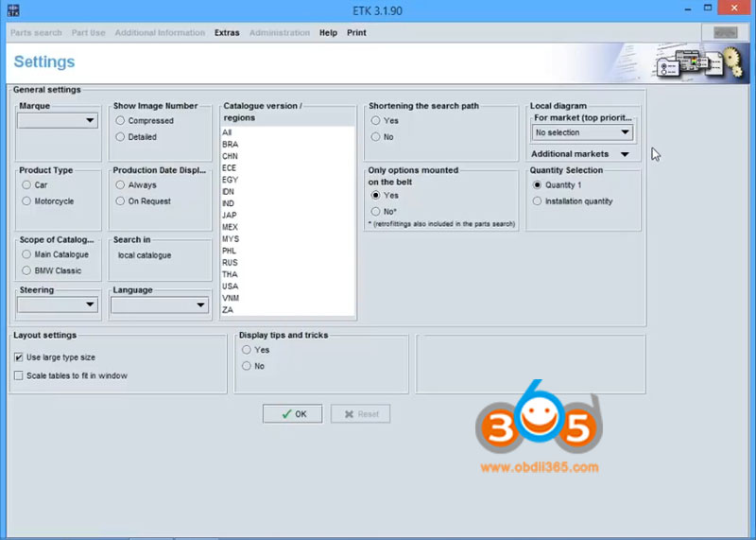
Task: Open the Help menu
Action: [x=328, y=33]
